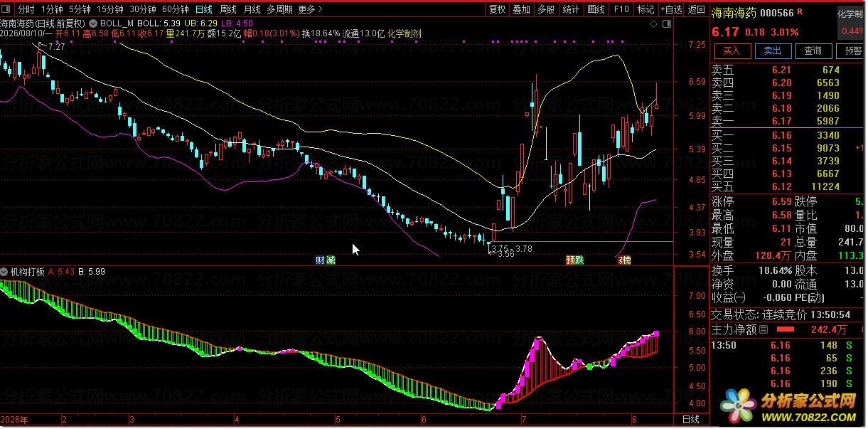Click the 返回 back button

pyautogui.click(x=697, y=9)
